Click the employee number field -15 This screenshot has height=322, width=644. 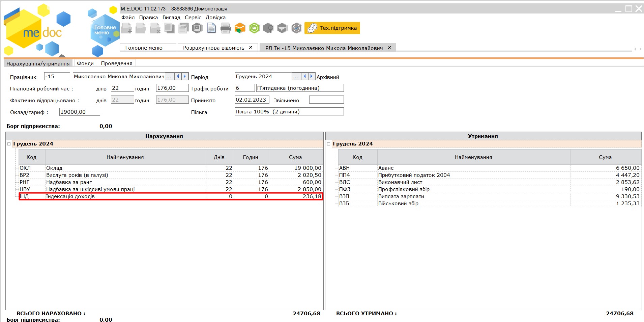[57, 77]
